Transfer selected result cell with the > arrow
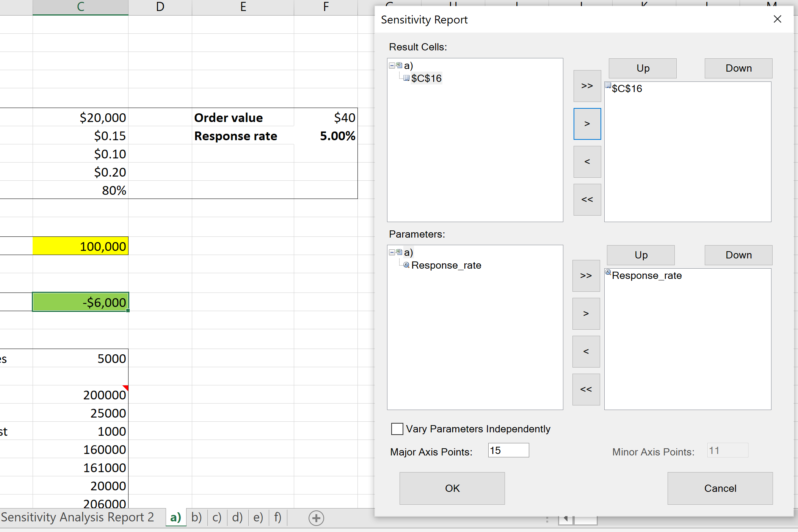This screenshot has height=532, width=798. point(587,124)
